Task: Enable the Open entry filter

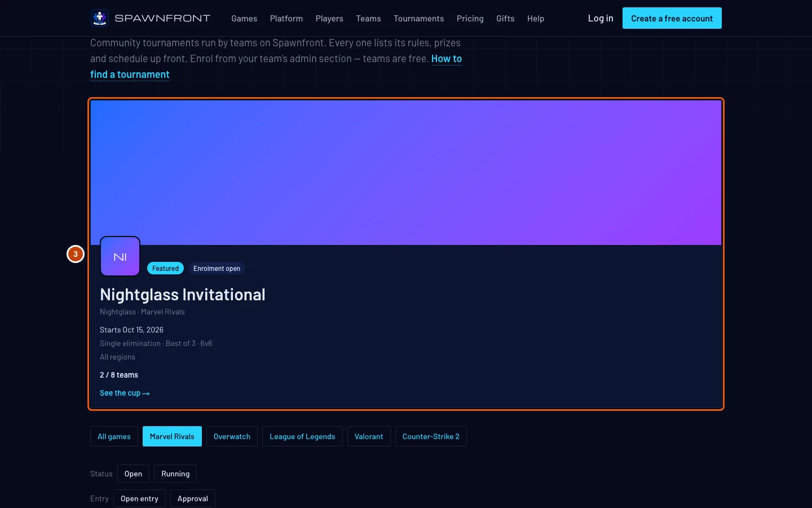Action: click(x=139, y=498)
